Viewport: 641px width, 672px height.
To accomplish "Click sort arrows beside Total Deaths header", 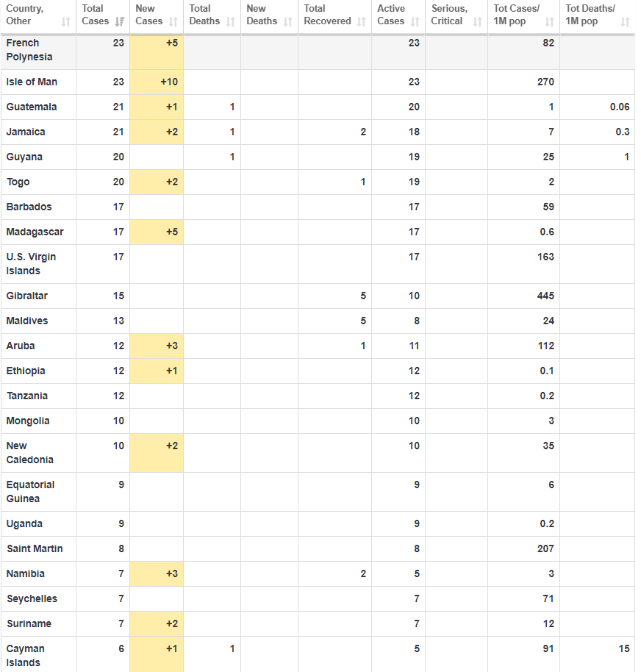I will [x=231, y=22].
